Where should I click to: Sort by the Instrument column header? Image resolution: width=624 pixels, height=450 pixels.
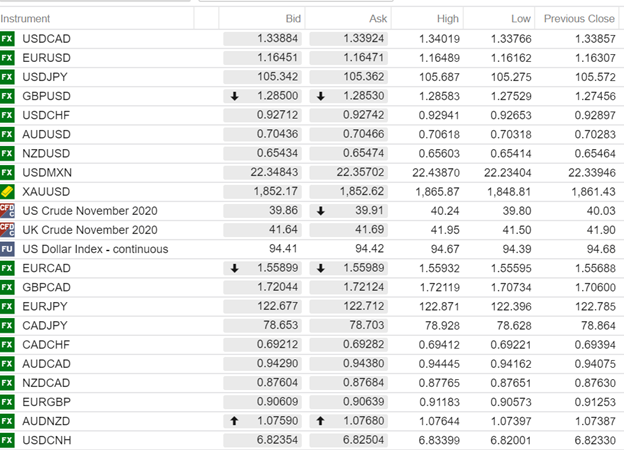tap(26, 19)
